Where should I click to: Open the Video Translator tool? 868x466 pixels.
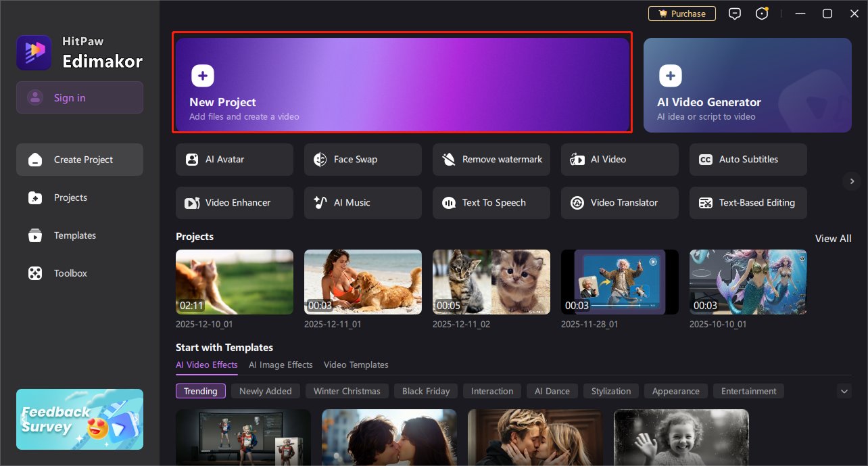click(619, 203)
